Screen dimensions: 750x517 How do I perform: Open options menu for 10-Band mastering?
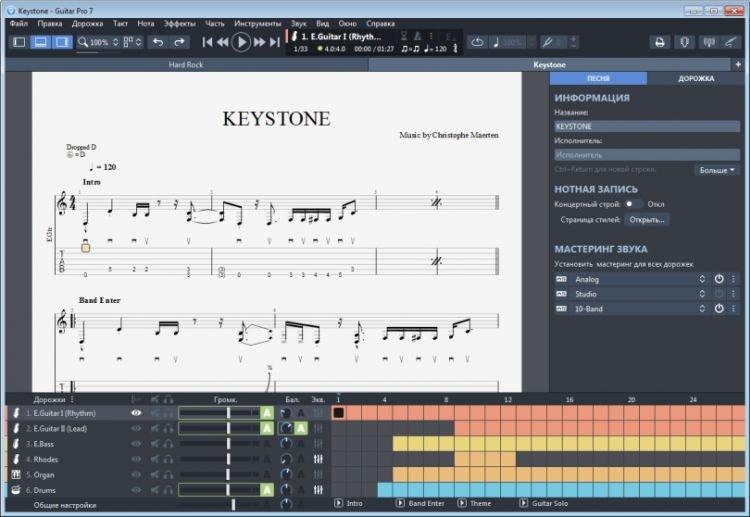pos(733,308)
